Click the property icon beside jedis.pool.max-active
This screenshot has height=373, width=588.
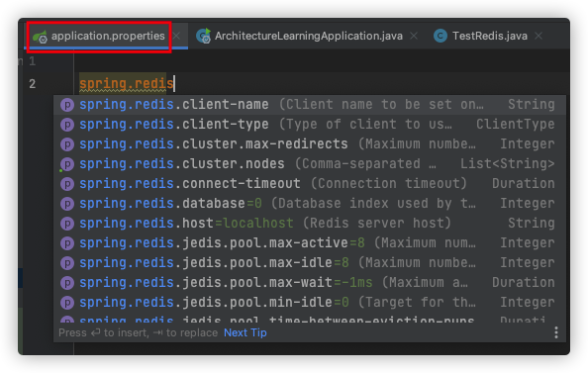pyautogui.click(x=67, y=243)
